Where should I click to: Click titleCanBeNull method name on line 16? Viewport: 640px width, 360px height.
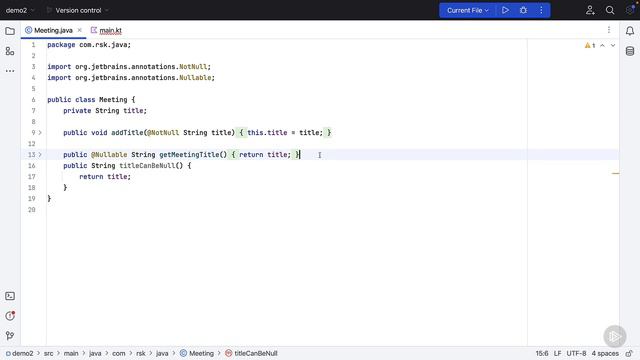coord(147,166)
